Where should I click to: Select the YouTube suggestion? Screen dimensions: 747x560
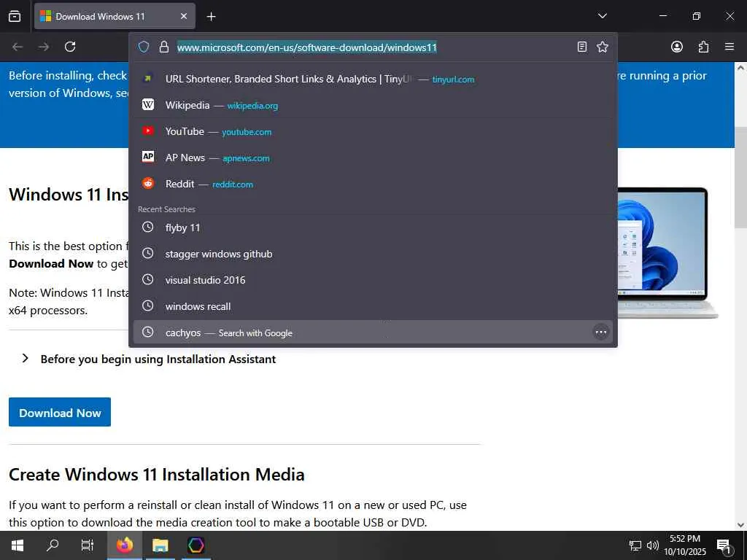373,131
